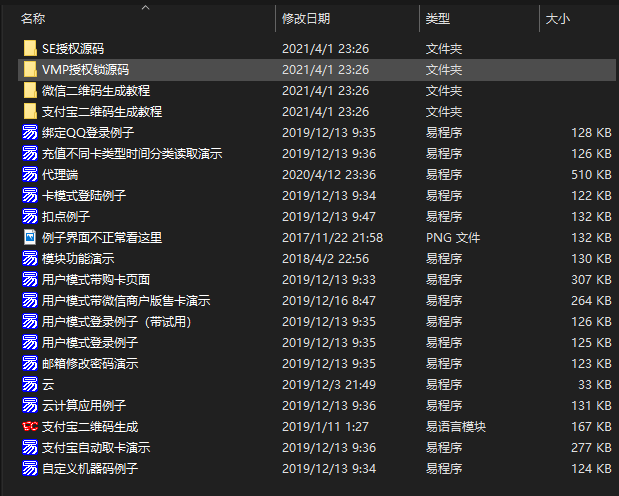Select the file name 绑定QQ登录例子
Image resolution: width=619 pixels, height=496 pixels.
click(88, 132)
